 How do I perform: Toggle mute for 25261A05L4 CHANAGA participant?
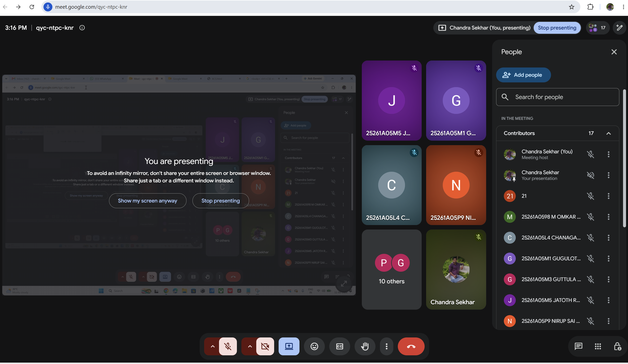tap(590, 238)
